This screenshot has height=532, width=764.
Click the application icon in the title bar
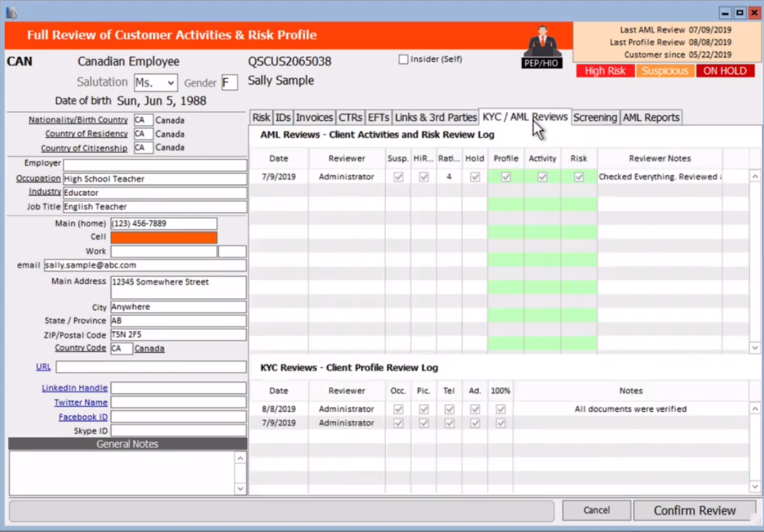point(12,11)
